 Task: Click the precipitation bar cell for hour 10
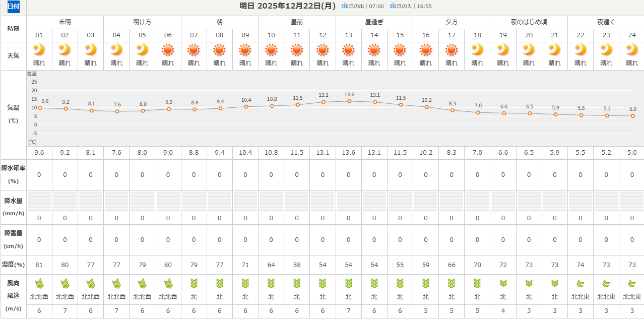271,201
